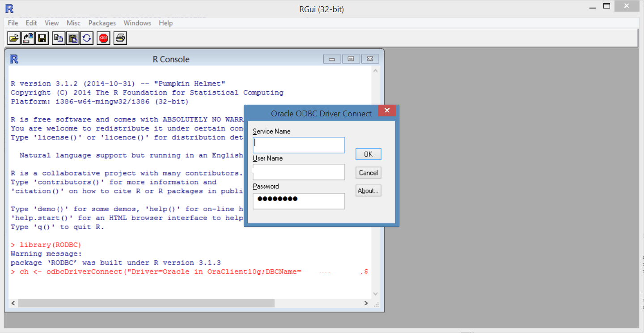The height and width of the screenshot is (333, 644).
Task: Click the Stop current computation icon
Action: point(104,38)
